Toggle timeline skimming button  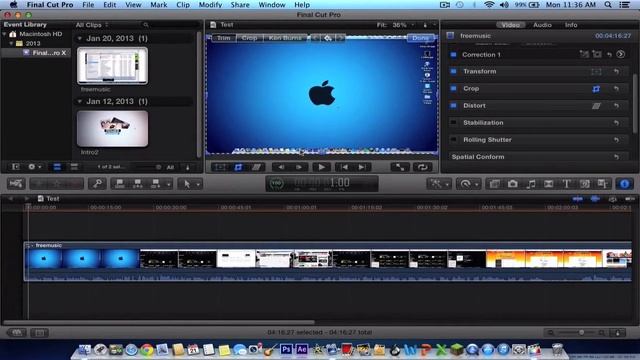[x=578, y=199]
